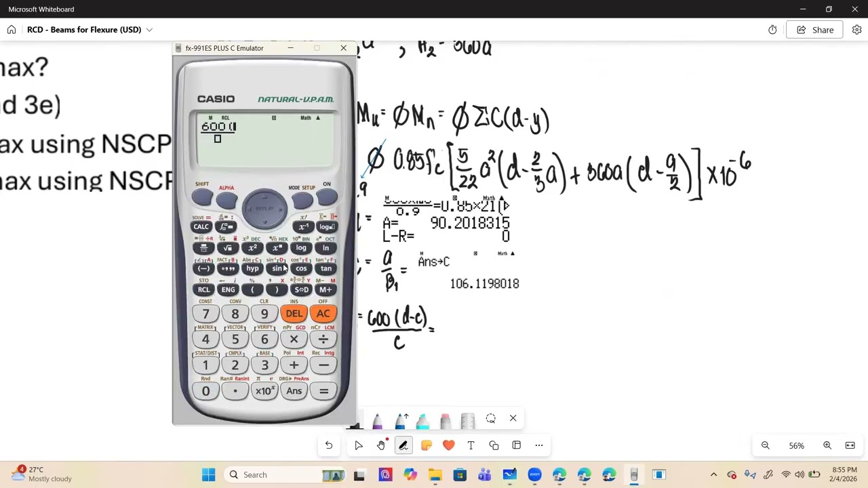868x488 pixels.
Task: Activate the lasso select tool
Action: [x=490, y=418]
